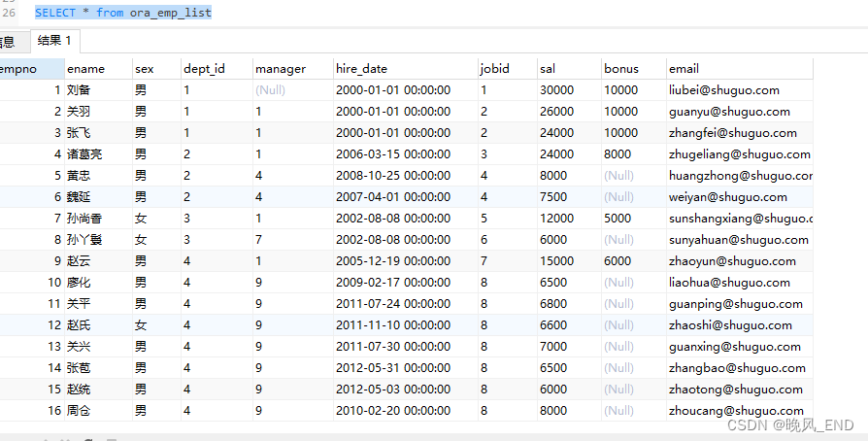Select the jobid column header
The height and width of the screenshot is (441, 868).
508,69
